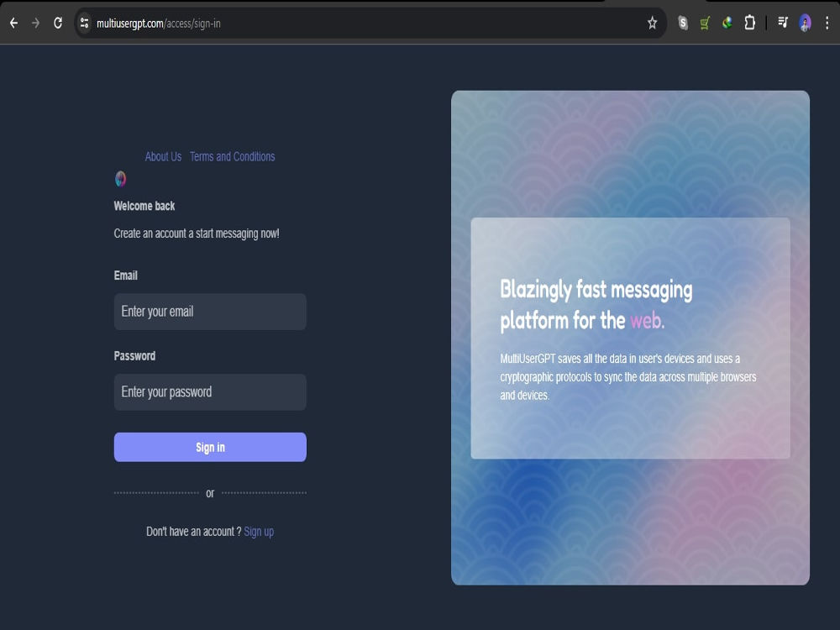Open the Extensions puzzle icon
The width and height of the screenshot is (840, 630).
click(750, 23)
